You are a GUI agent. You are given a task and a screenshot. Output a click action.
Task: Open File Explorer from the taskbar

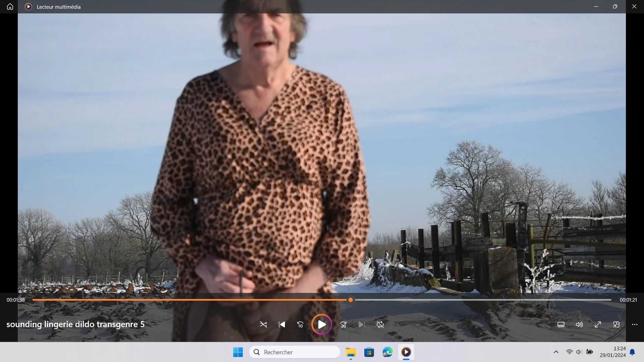351,352
